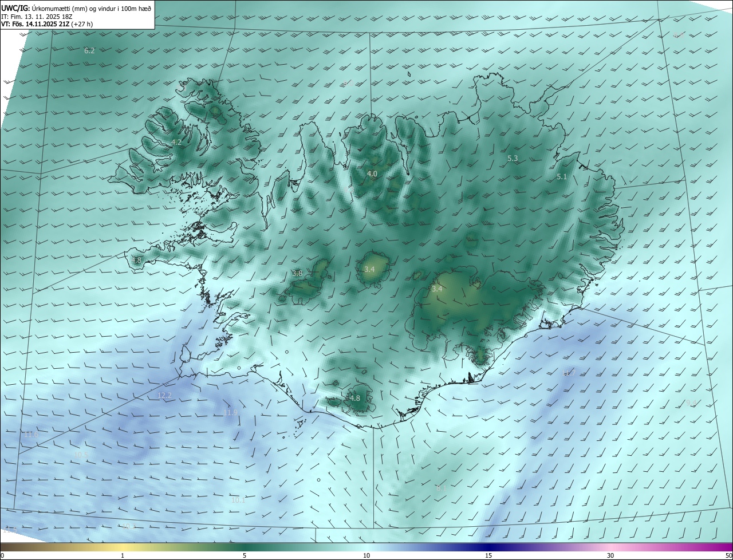This screenshot has width=733, height=560.
Task: Click the 4.8 value on the southern glacier
Action: pyautogui.click(x=354, y=398)
